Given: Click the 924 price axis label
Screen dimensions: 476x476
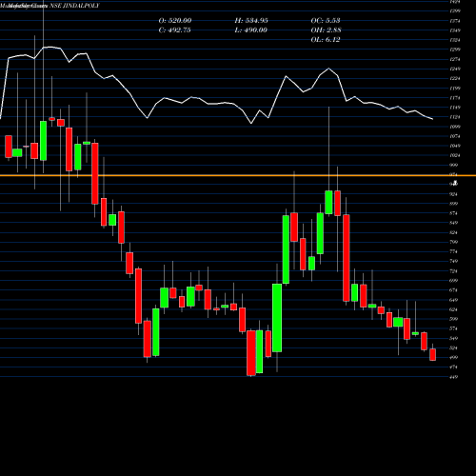Looking at the screenshot, I should tap(454, 194).
